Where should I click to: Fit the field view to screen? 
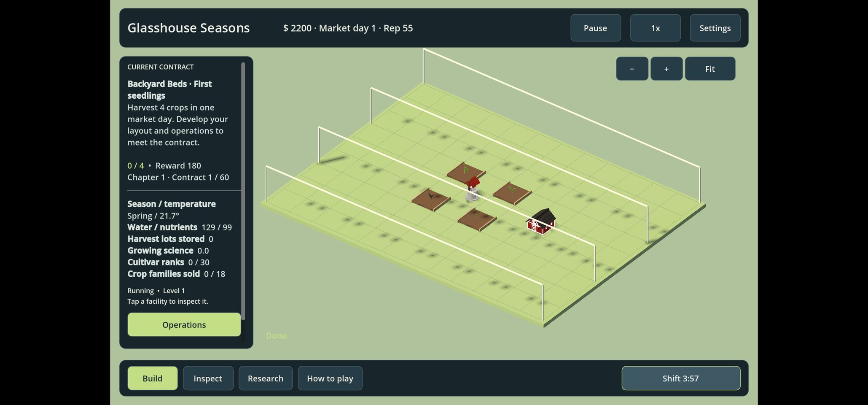pyautogui.click(x=710, y=69)
